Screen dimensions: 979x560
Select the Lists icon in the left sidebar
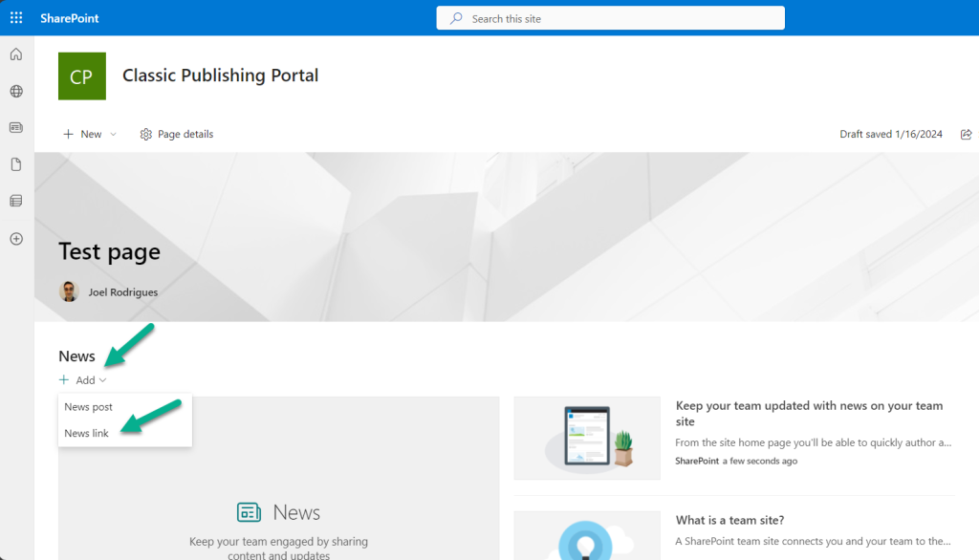[x=15, y=200]
